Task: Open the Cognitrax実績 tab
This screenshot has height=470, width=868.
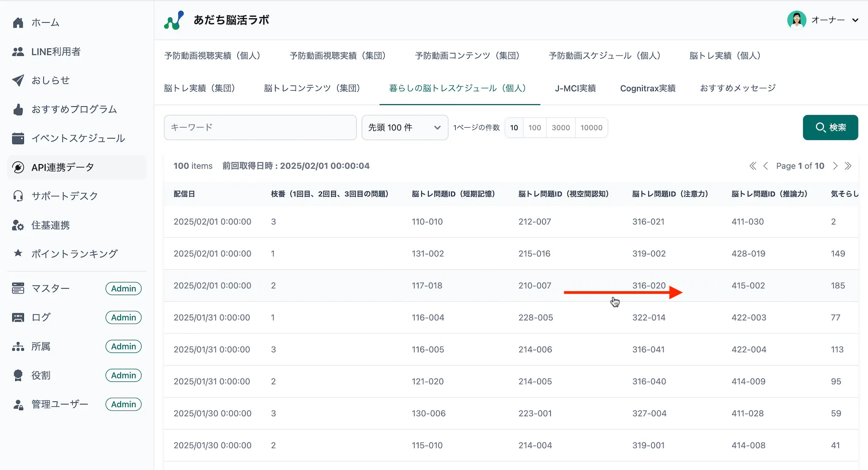Action: pos(648,88)
